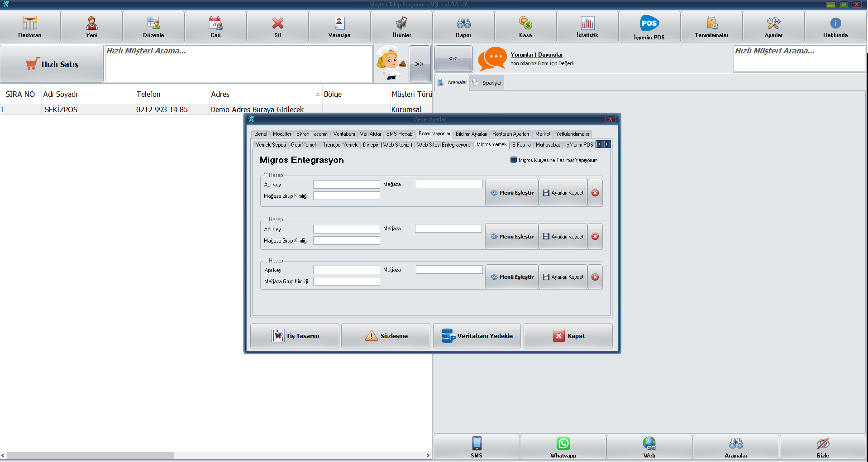Select the E-Fatura sub-tab
This screenshot has height=462, width=868.
[521, 145]
